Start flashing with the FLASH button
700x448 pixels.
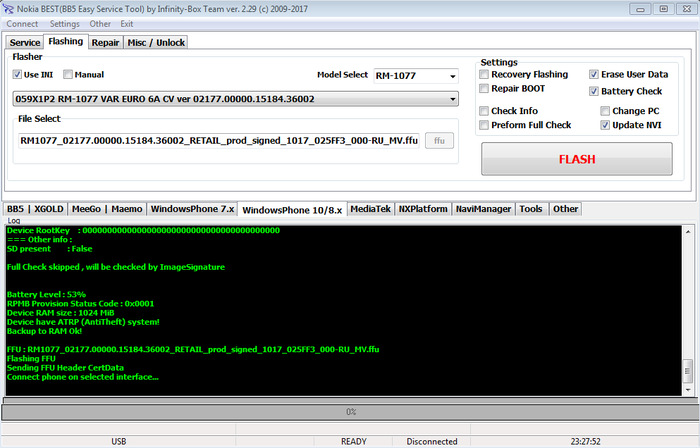point(577,159)
